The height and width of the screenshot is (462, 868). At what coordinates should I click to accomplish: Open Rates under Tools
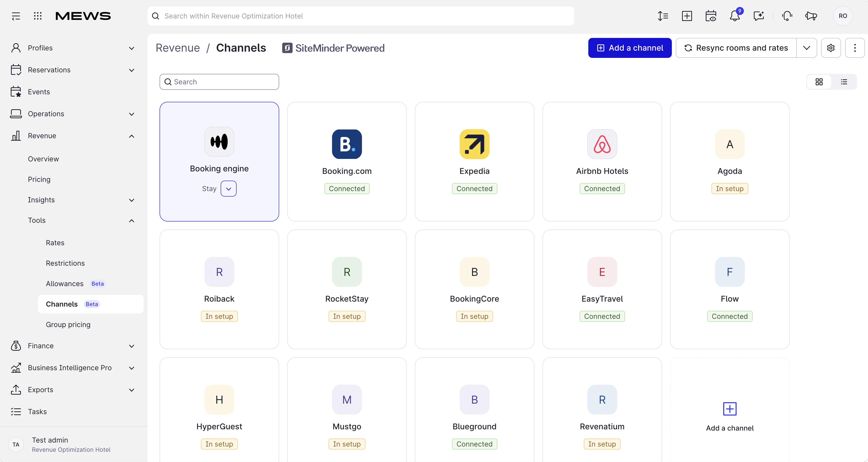pyautogui.click(x=55, y=242)
